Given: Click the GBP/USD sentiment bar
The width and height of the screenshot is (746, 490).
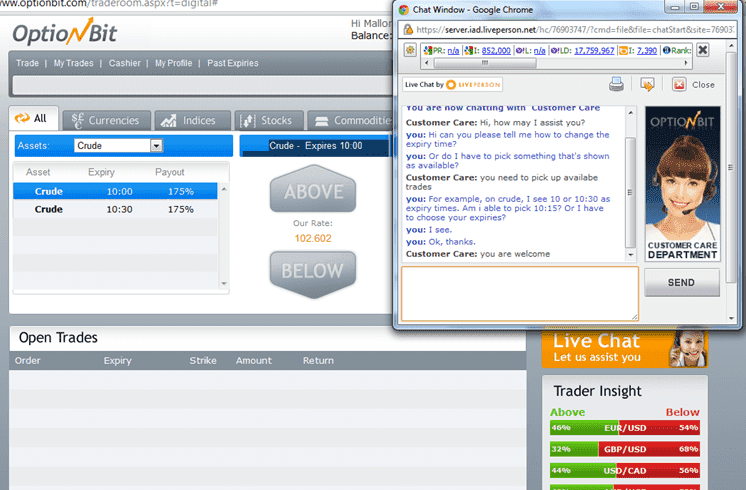Looking at the screenshot, I should (x=625, y=449).
